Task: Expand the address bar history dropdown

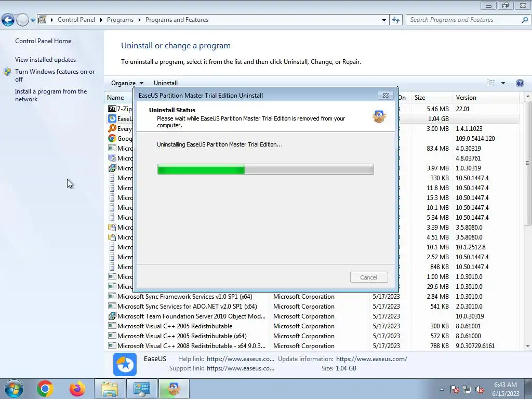Action: click(x=384, y=20)
